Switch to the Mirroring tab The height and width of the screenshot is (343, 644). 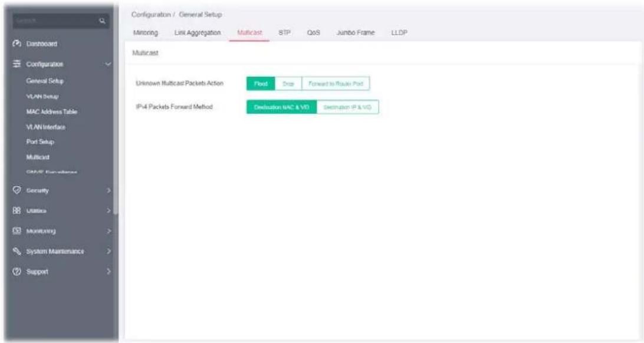tap(146, 33)
